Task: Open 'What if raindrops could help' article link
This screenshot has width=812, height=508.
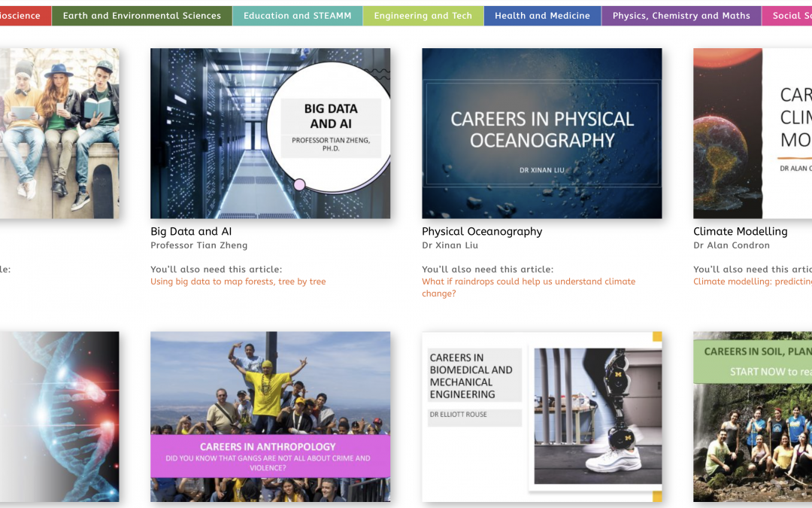Action: click(528, 281)
